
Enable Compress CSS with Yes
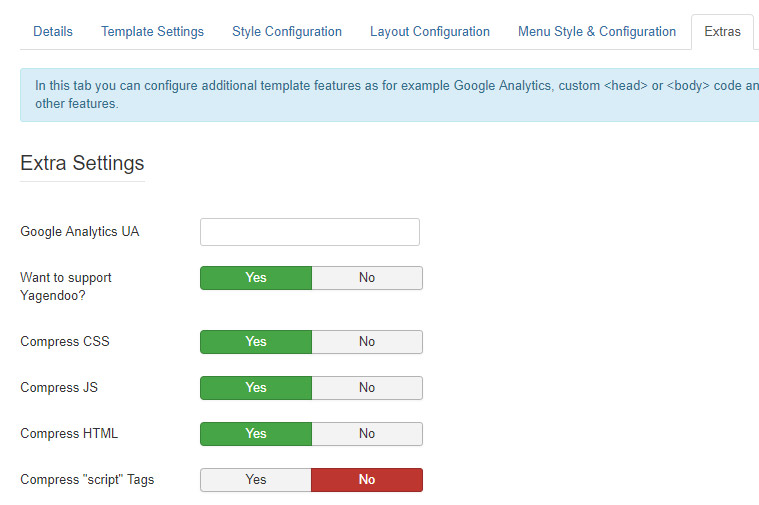pos(256,342)
